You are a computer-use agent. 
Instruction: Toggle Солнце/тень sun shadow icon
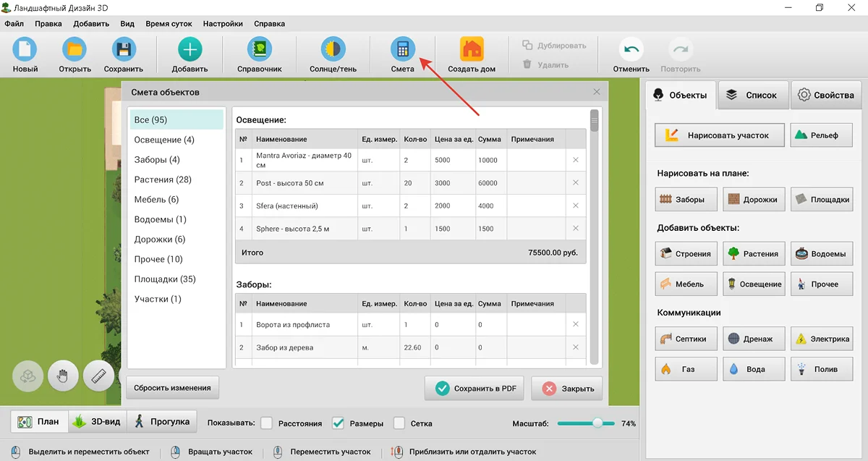point(333,51)
